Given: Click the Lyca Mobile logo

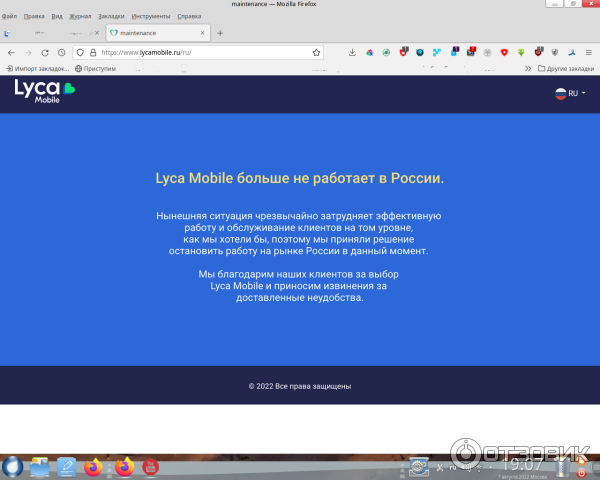Looking at the screenshot, I should point(45,91).
